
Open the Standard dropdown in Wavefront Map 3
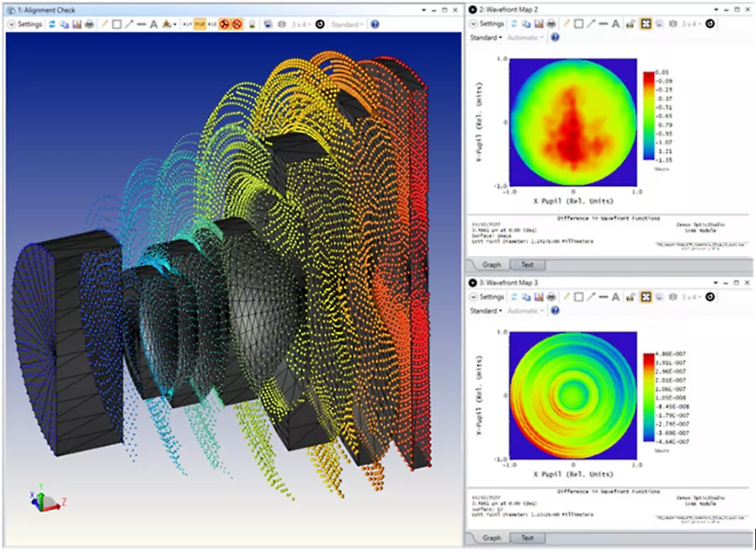coord(486,310)
